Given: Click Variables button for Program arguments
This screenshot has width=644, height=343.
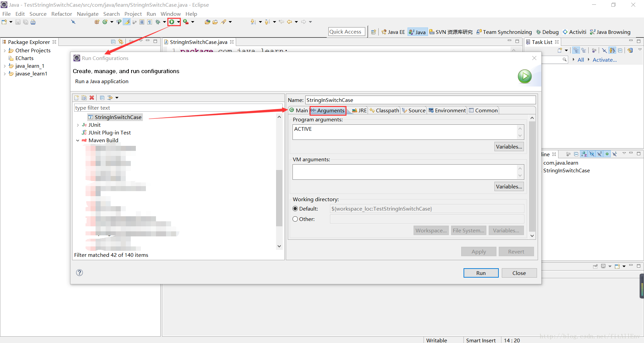Looking at the screenshot, I should pyautogui.click(x=509, y=147).
